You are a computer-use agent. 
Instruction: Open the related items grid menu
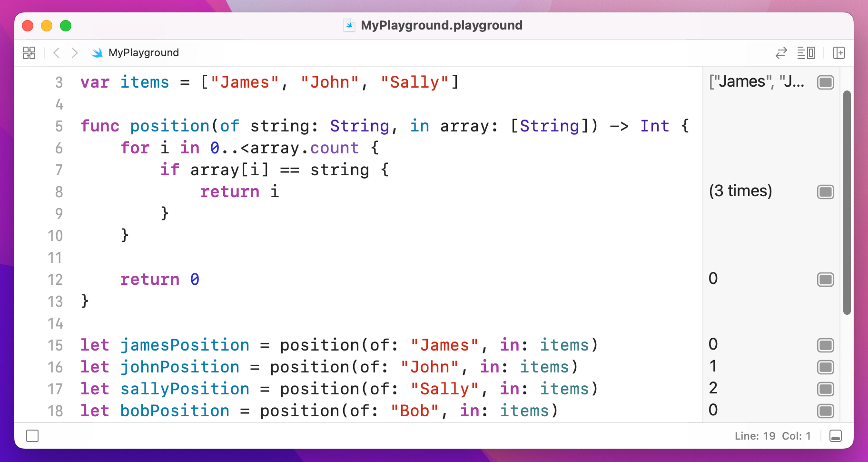pyautogui.click(x=29, y=53)
